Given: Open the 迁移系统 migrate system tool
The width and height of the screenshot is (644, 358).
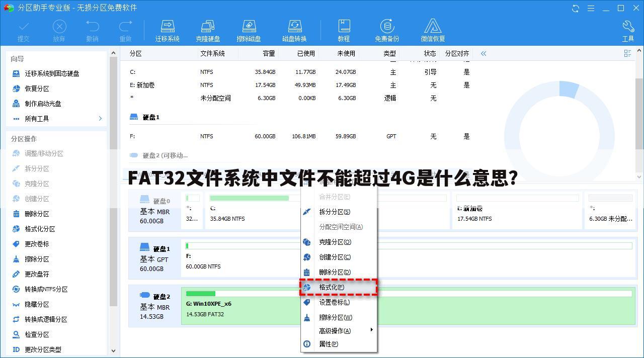Looking at the screenshot, I should [x=168, y=31].
